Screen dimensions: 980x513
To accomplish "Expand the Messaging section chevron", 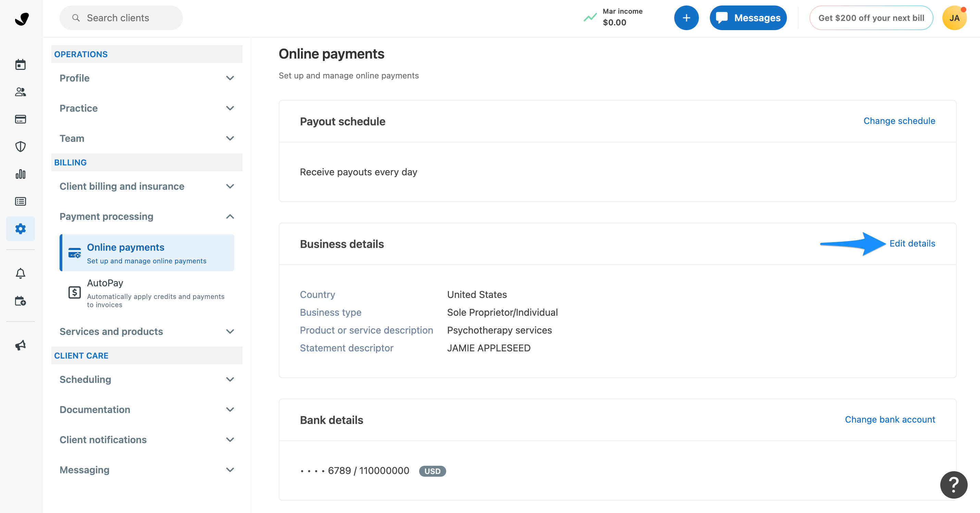I will [x=230, y=470].
